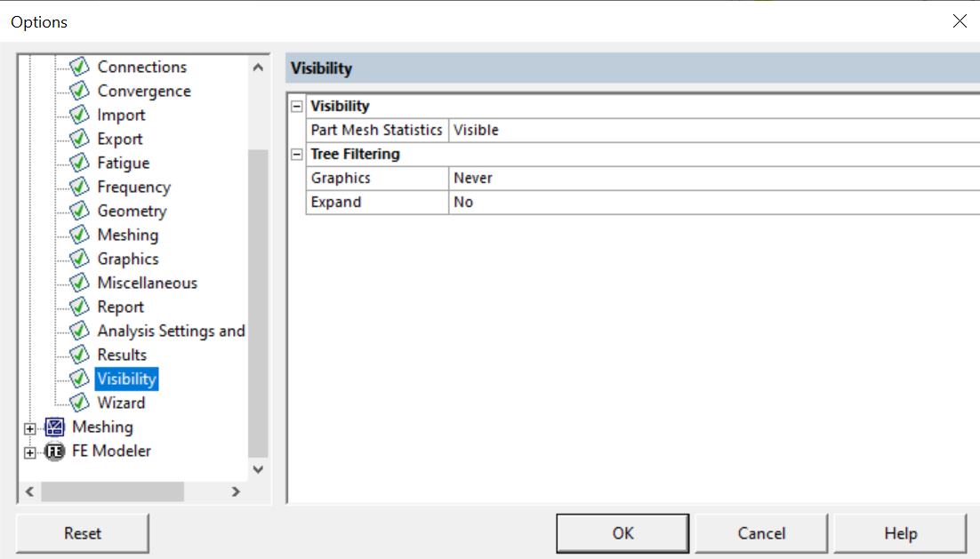Viewport: 980px width, 559px height.
Task: Open Help for the Options dialog
Action: 900,533
